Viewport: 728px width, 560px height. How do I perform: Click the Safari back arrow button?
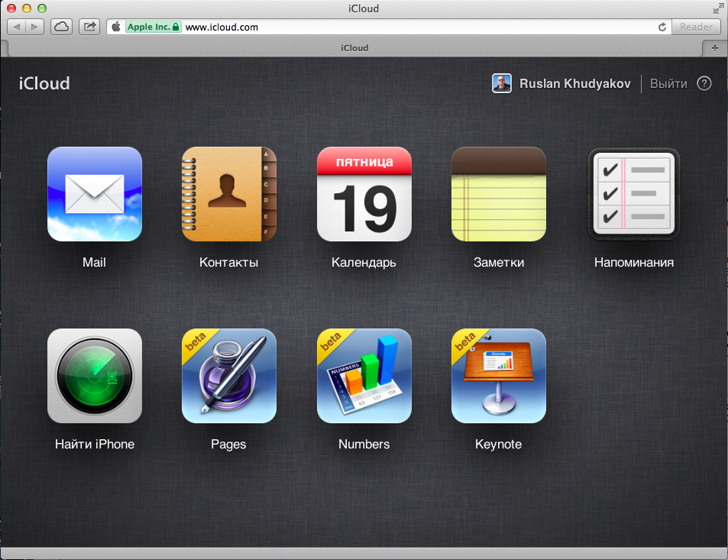(17, 27)
